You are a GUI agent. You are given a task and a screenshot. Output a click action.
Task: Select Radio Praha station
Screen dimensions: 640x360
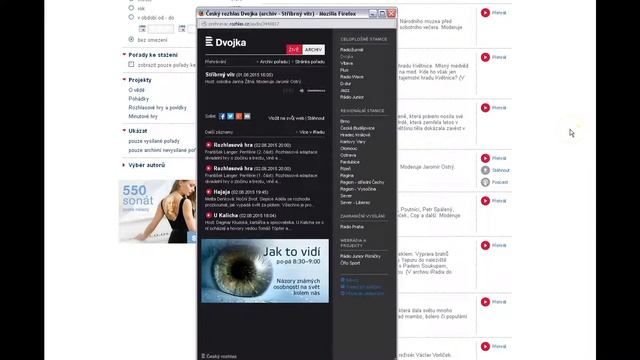352,227
